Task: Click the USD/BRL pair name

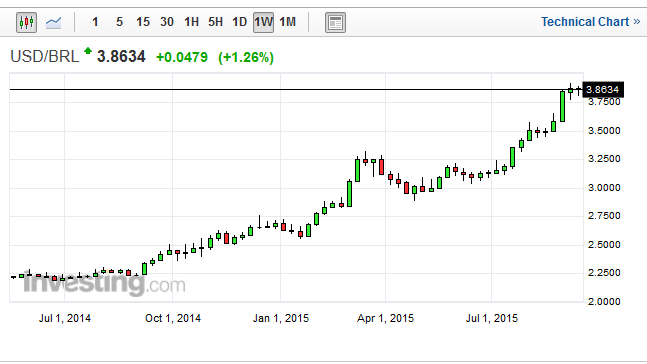Action: coord(45,57)
